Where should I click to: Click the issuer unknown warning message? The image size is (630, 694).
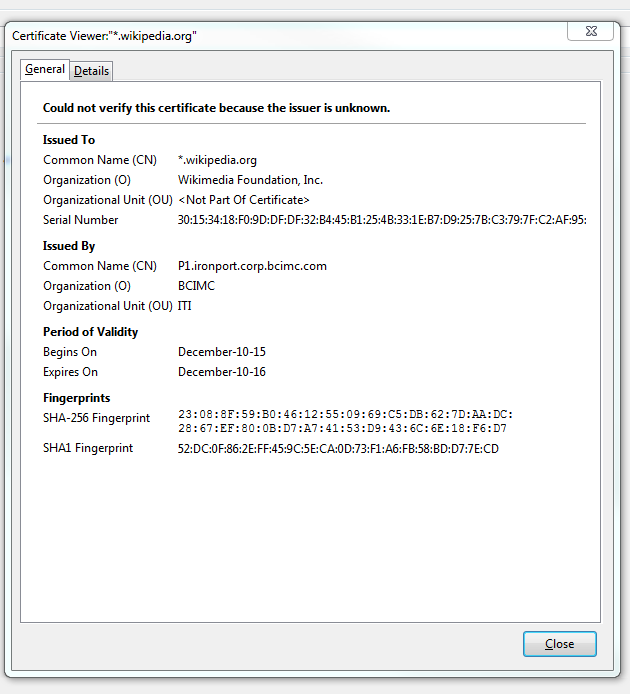[x=216, y=108]
